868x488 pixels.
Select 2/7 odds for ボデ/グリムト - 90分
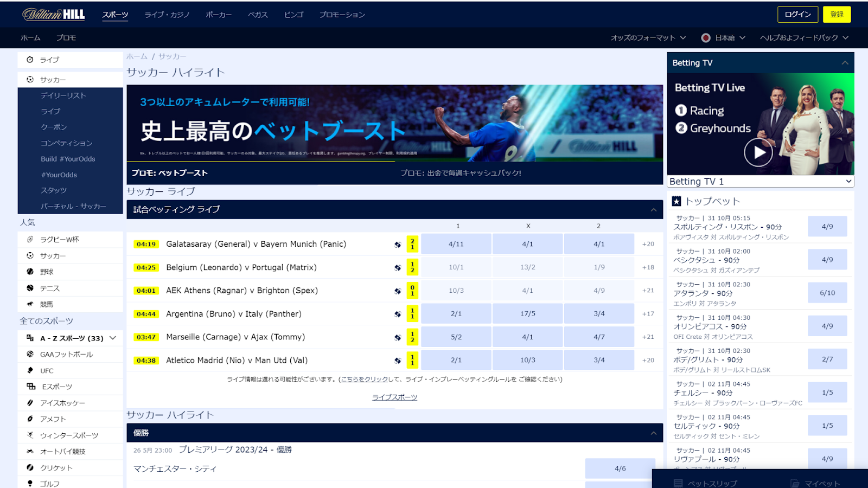(x=827, y=359)
